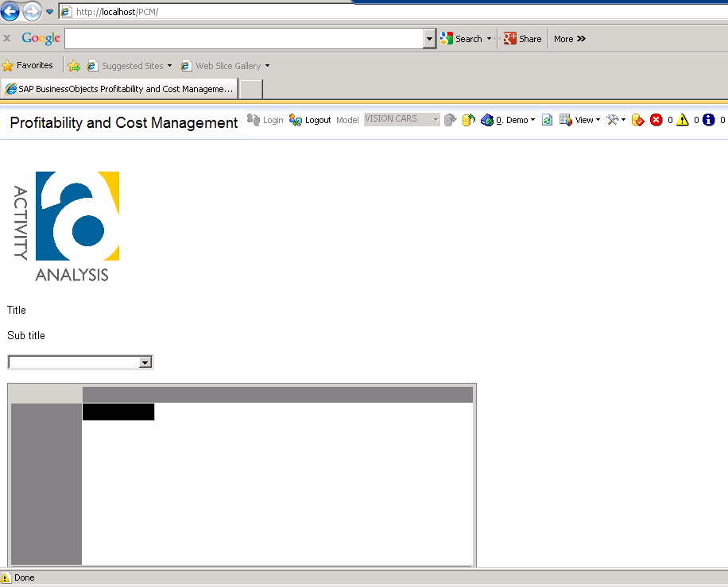Image resolution: width=728 pixels, height=587 pixels.
Task: Click the yellow database with green arrow icon
Action: 469,120
